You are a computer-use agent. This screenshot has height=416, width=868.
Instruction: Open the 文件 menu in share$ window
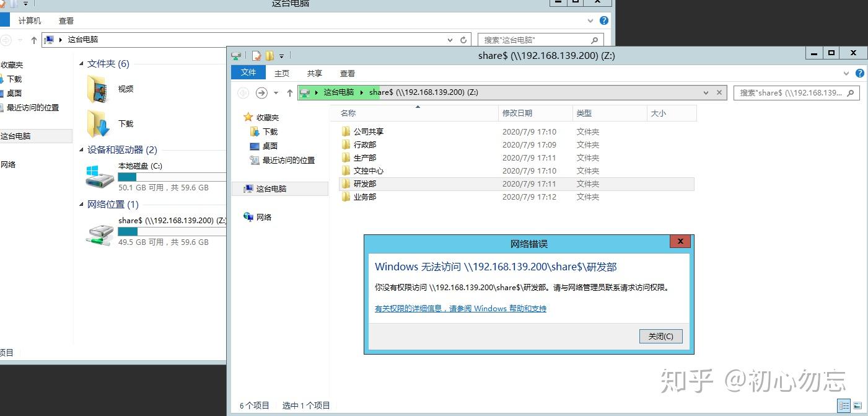248,73
